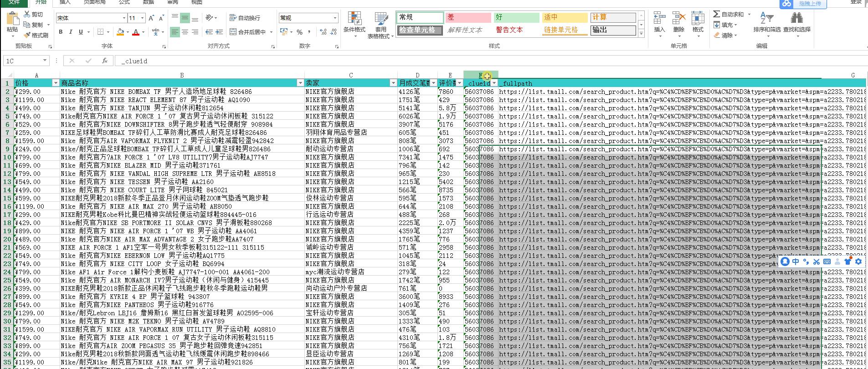The image size is (868, 369).
Task: Apply percent style to cells
Action: tap(299, 32)
